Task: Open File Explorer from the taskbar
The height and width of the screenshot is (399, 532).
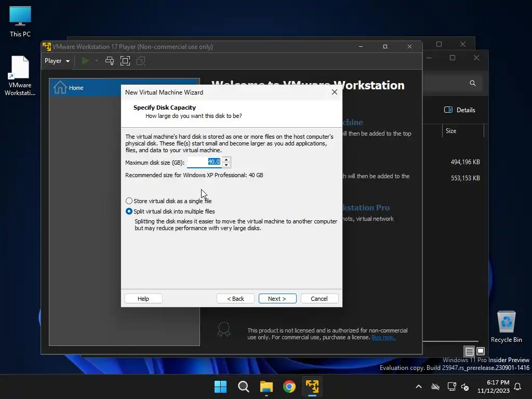Action: pos(267,387)
